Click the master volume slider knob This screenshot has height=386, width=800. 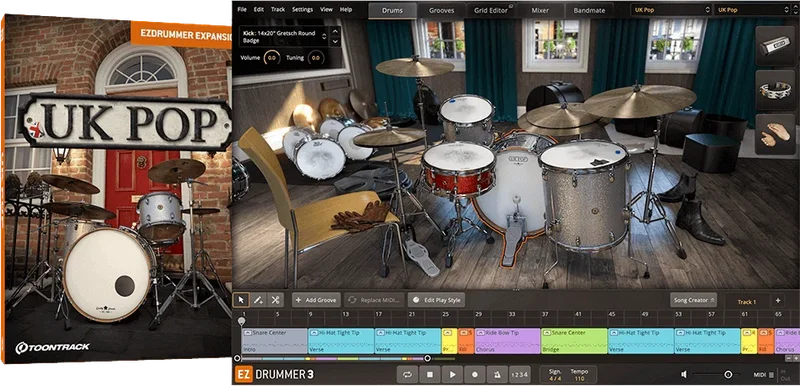point(728,375)
